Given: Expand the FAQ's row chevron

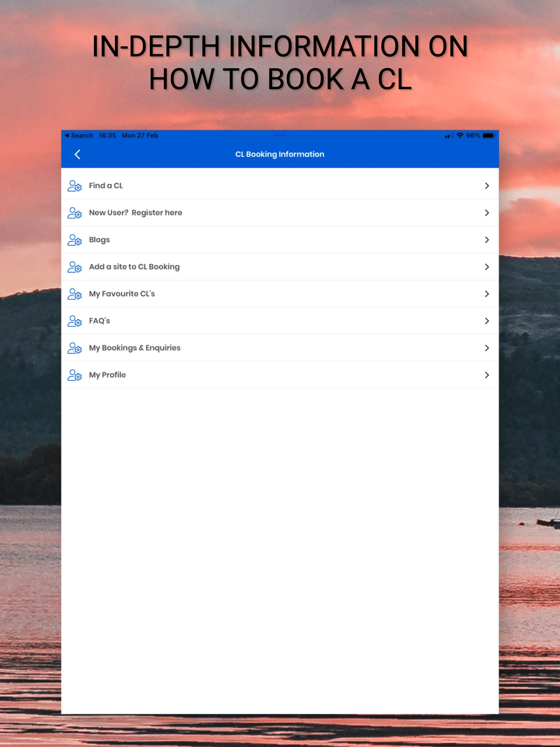Looking at the screenshot, I should [487, 321].
